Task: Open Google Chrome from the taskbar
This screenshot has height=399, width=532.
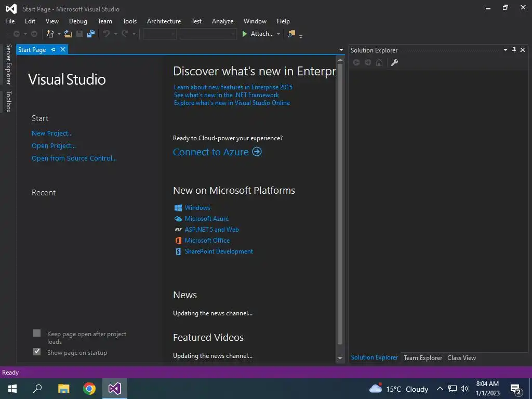Action: point(89,389)
